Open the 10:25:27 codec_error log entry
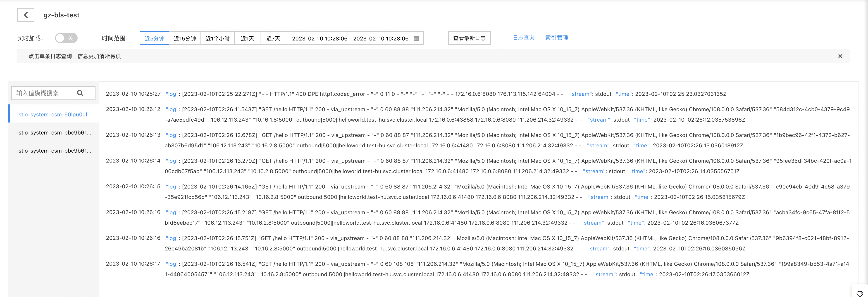The width and height of the screenshot is (868, 297). click(x=416, y=94)
